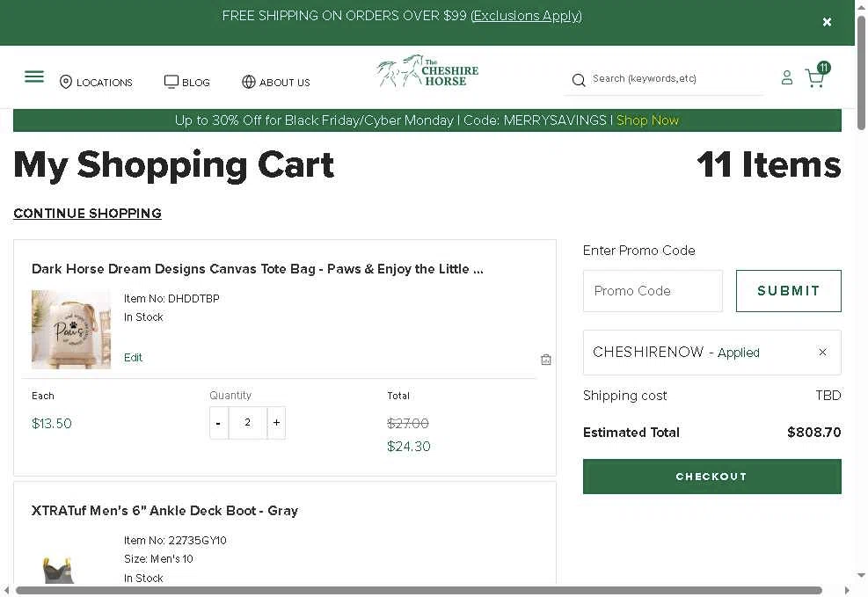The height and width of the screenshot is (597, 868).
Task: Click the Shipping cost TBD value
Action: pyautogui.click(x=828, y=396)
